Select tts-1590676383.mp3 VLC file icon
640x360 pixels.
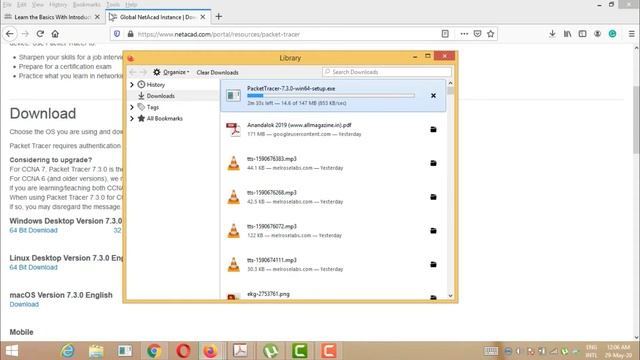point(233,163)
